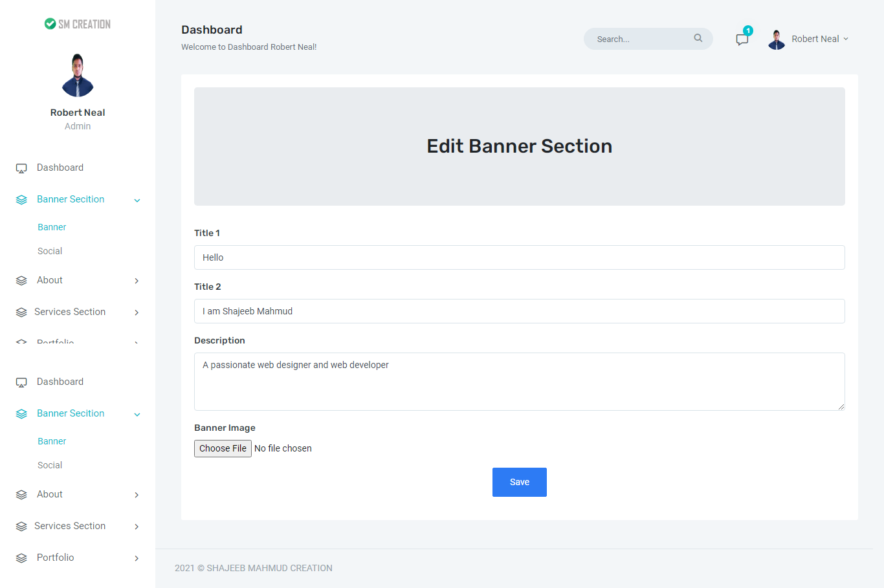This screenshot has width=884, height=588.
Task: Click the SM CREATION logo checkmark icon
Action: [50, 23]
